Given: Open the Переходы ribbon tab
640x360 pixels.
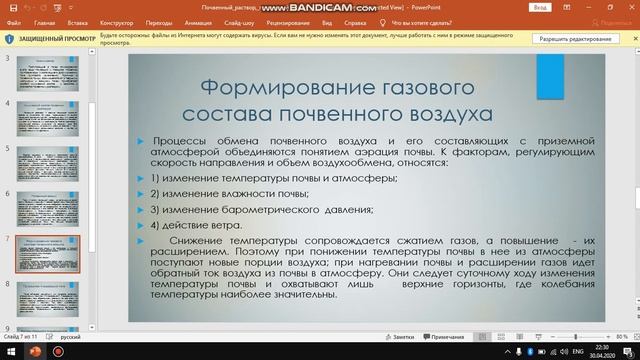Looking at the screenshot, I should [x=159, y=23].
